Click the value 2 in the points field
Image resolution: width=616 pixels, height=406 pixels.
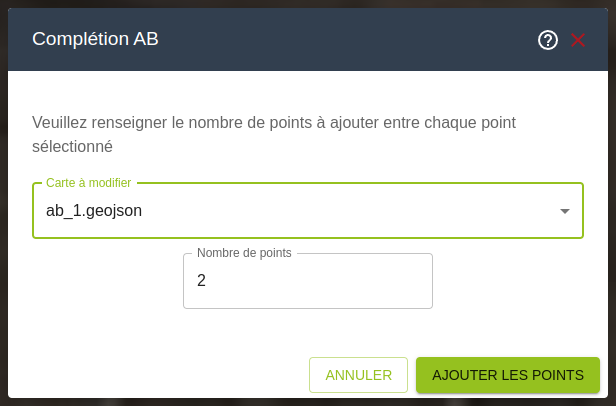[201, 281]
